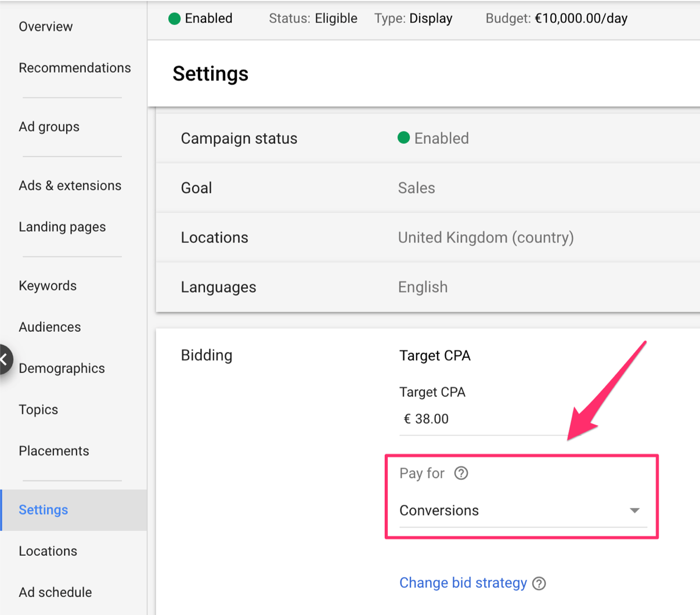Click the English language value

423,287
